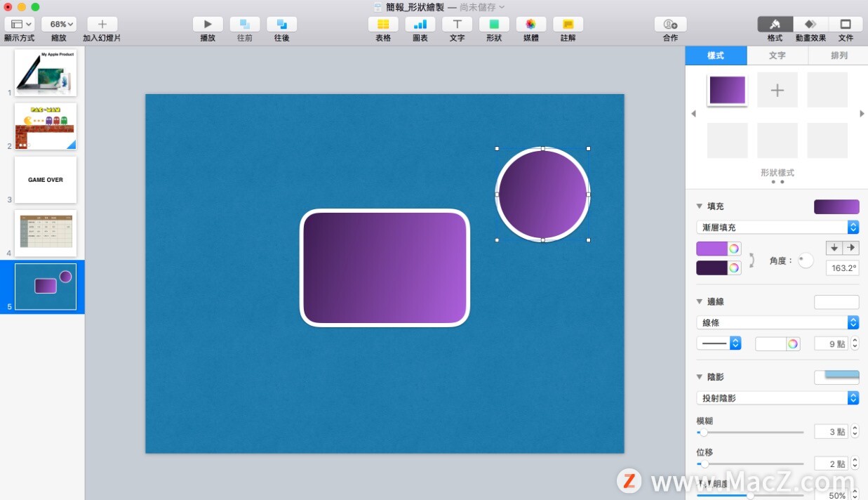Open color wheel for the light purple gradient stop

coord(734,249)
